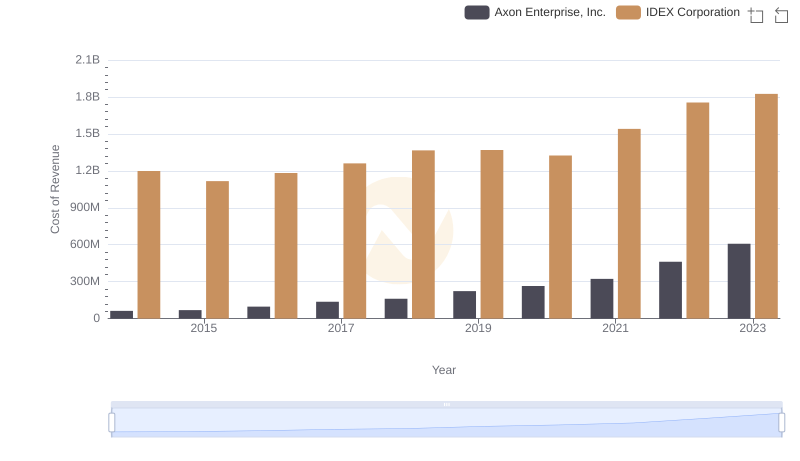Click Axon Enterprise bar for 2019

[x=464, y=304]
